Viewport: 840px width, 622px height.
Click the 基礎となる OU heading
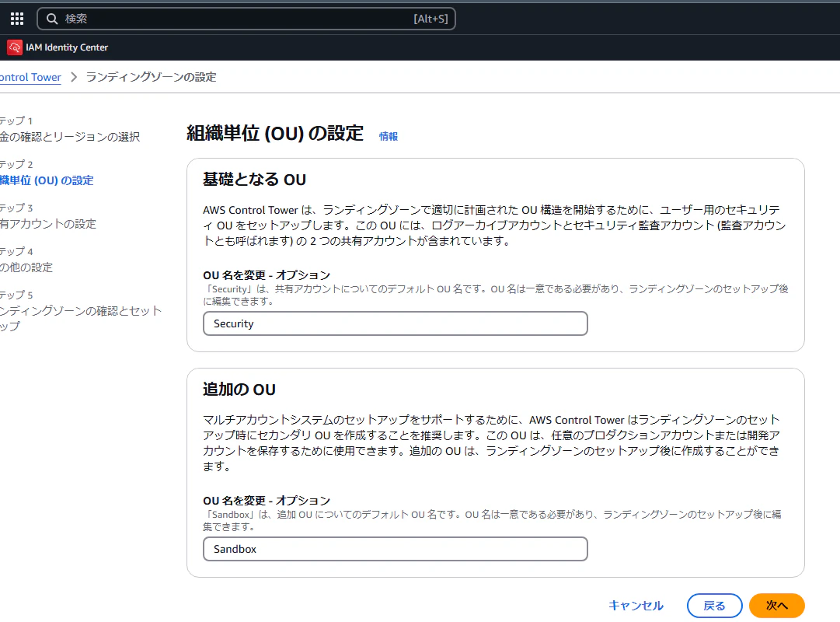click(254, 179)
